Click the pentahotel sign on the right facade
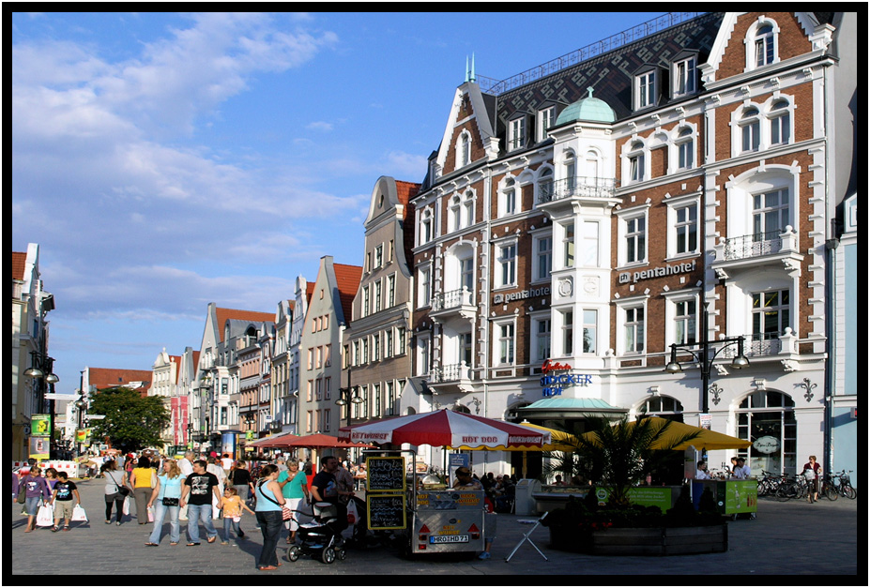Screen dimensions: 870x588 tap(657, 272)
